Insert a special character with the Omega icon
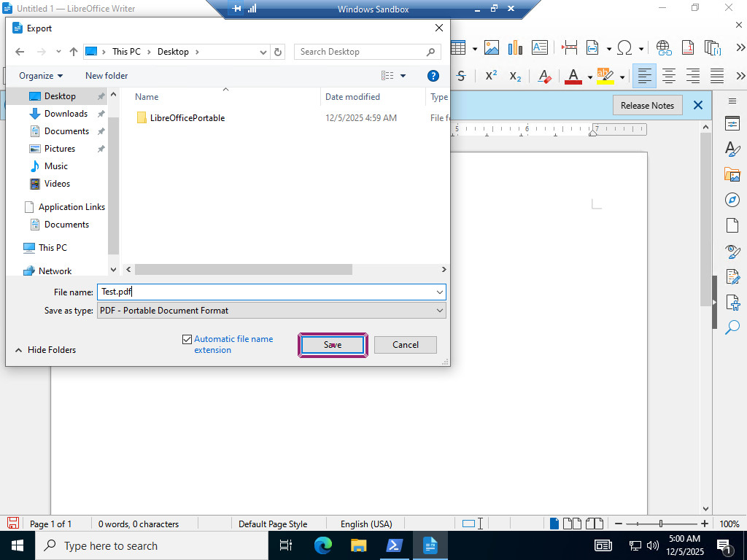The width and height of the screenshot is (747, 560). click(624, 48)
